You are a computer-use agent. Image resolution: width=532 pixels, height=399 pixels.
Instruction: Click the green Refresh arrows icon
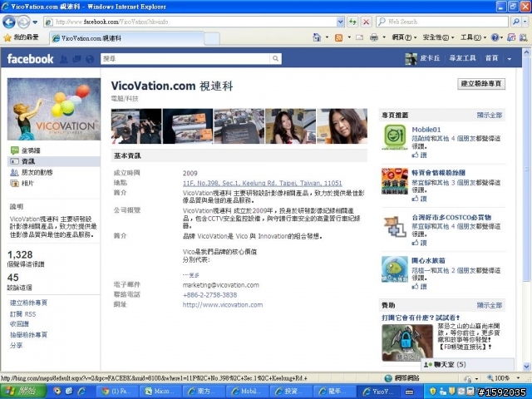(352, 22)
